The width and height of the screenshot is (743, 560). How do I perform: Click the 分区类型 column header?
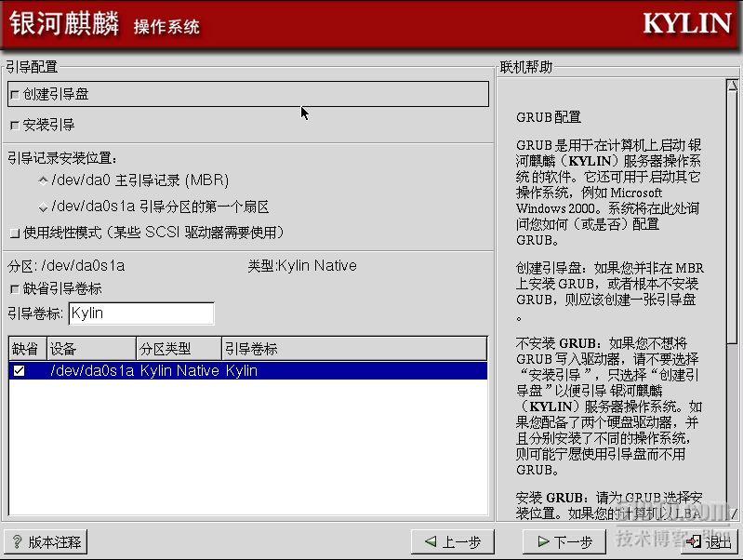(179, 349)
